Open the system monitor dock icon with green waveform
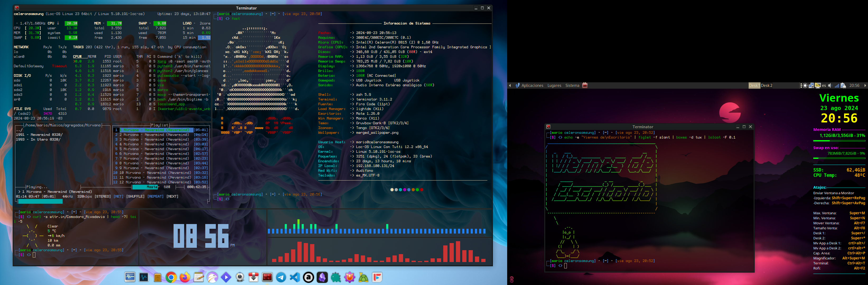 click(130, 277)
